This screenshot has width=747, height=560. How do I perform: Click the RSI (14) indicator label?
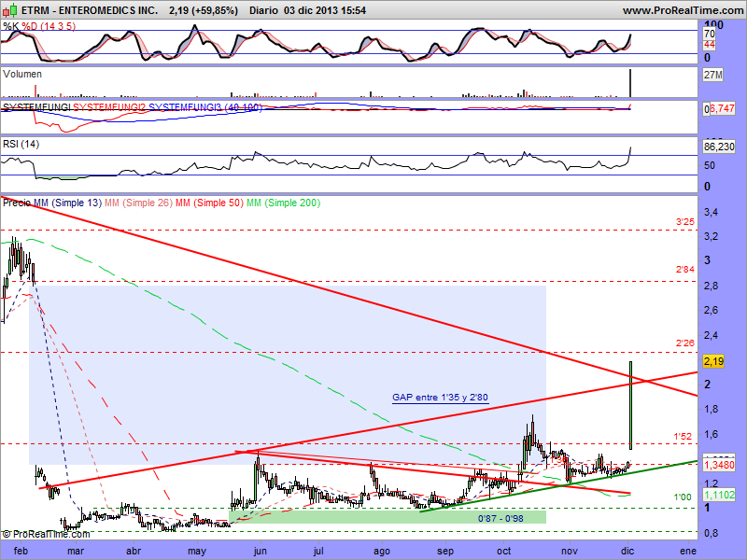pyautogui.click(x=21, y=144)
